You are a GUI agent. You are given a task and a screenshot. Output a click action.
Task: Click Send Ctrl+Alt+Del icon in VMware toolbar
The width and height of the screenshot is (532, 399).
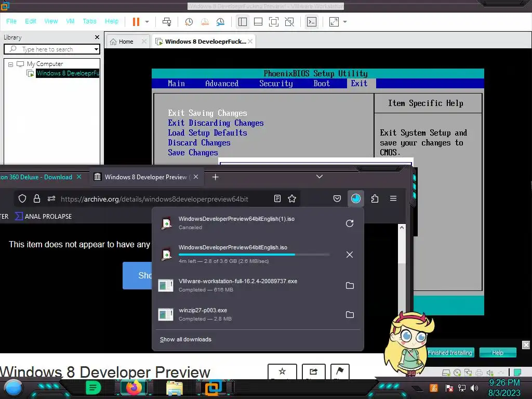167,22
